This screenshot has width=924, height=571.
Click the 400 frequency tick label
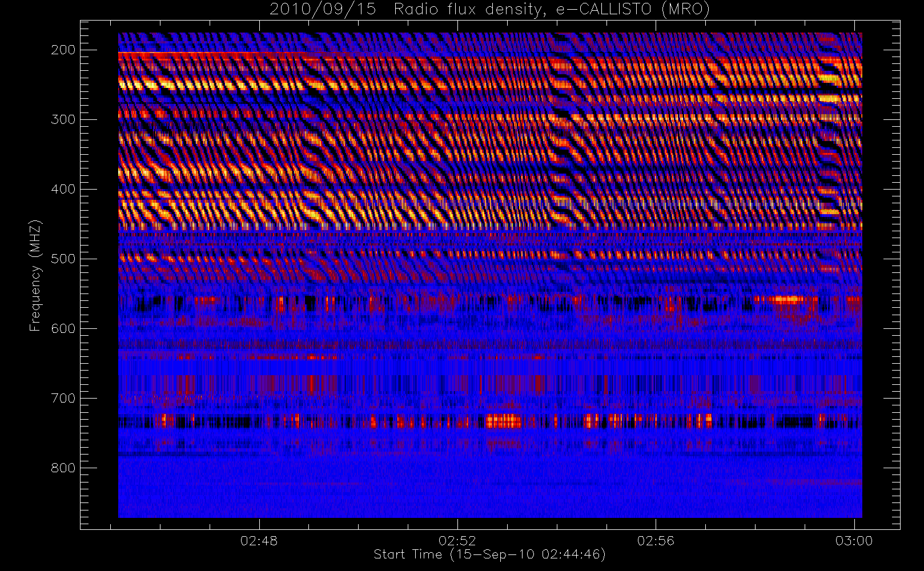pyautogui.click(x=63, y=189)
